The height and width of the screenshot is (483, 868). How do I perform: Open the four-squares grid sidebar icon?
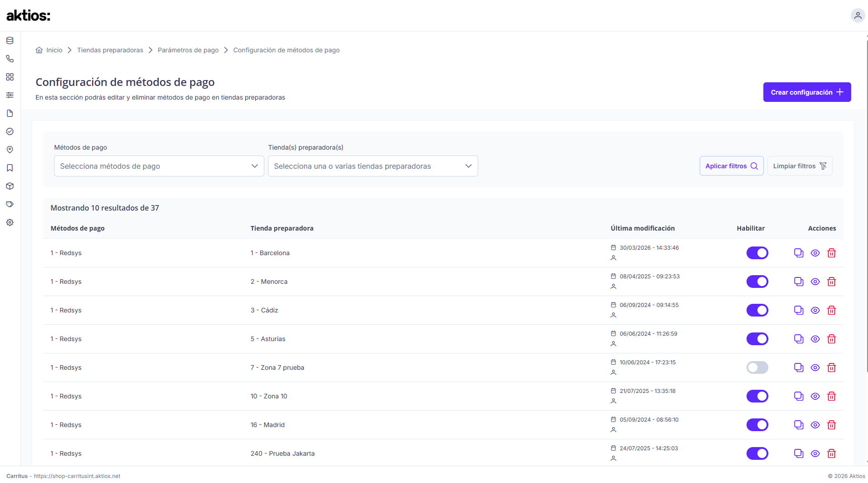point(10,77)
